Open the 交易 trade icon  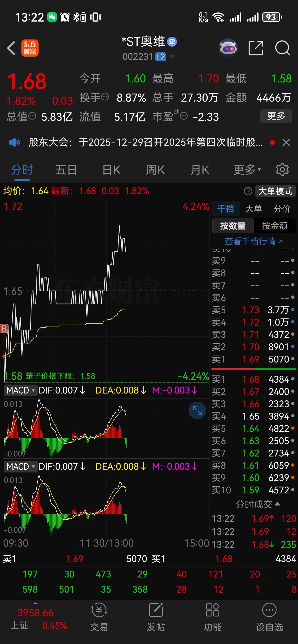(x=99, y=617)
